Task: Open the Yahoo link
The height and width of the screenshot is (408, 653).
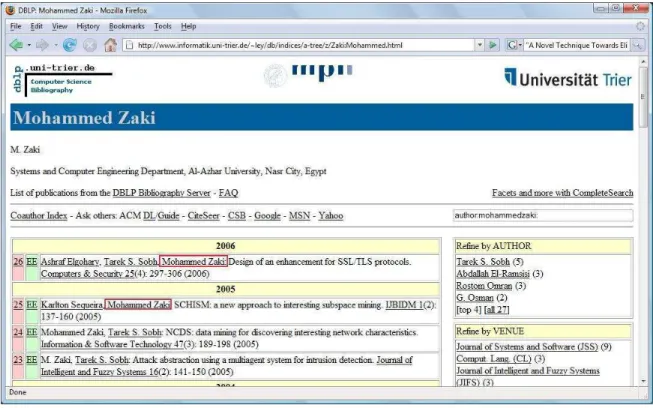Action: coord(331,216)
